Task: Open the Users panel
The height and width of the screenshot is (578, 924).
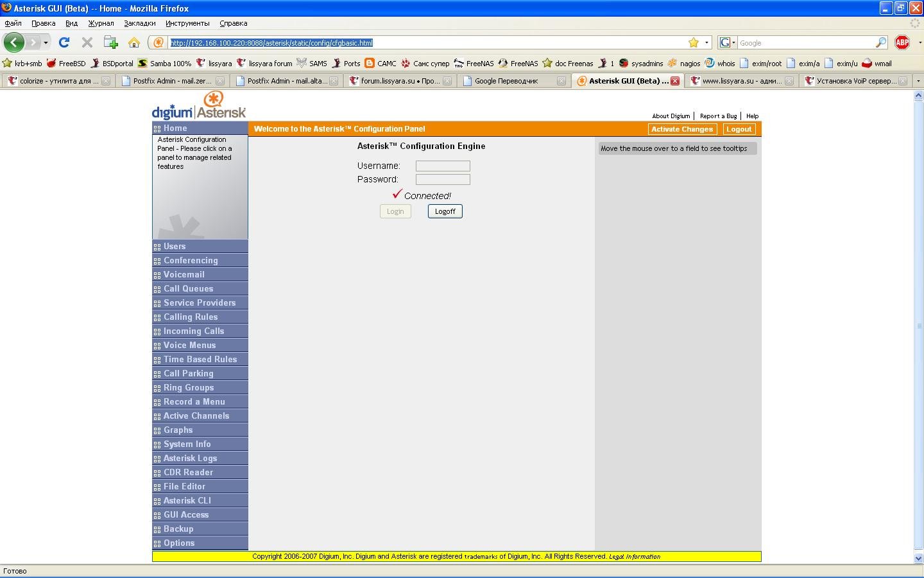Action: click(200, 247)
